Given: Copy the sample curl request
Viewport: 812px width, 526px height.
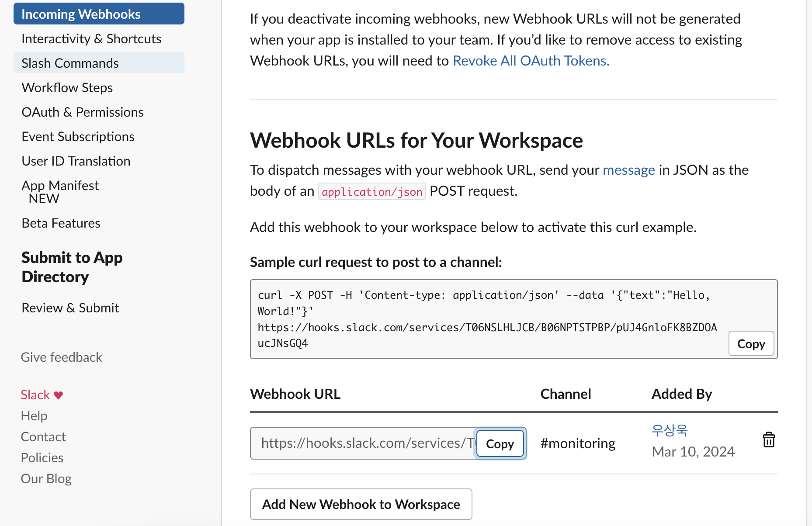Looking at the screenshot, I should [x=751, y=344].
